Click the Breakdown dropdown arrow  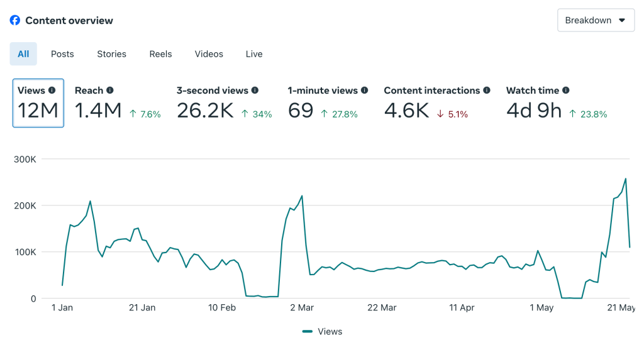622,20
